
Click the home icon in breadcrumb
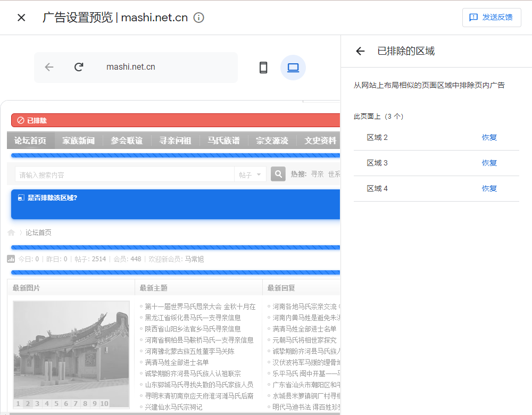pyautogui.click(x=11, y=233)
